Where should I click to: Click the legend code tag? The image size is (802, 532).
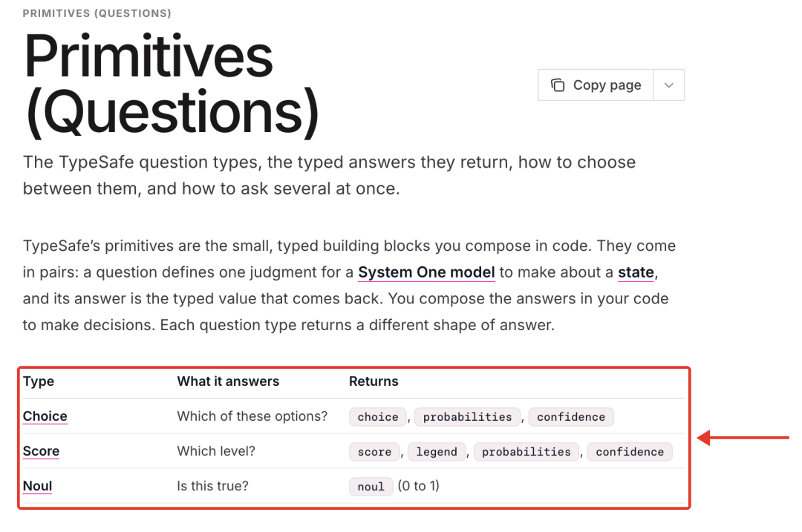pos(437,452)
